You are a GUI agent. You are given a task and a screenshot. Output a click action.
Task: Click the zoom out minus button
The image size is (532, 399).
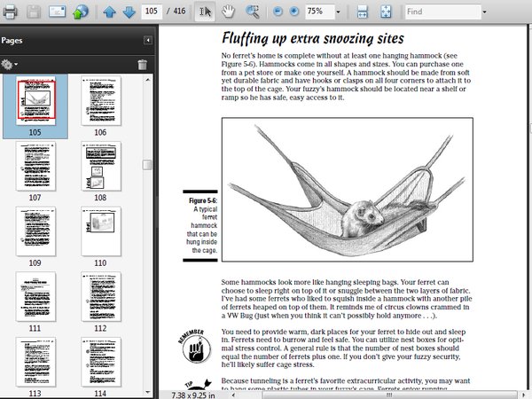tap(277, 12)
